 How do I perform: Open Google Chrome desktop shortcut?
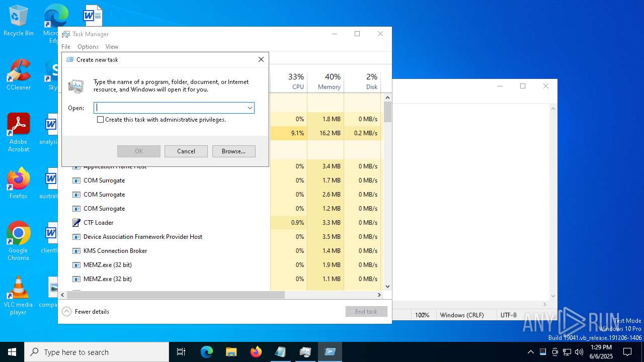coord(19,241)
